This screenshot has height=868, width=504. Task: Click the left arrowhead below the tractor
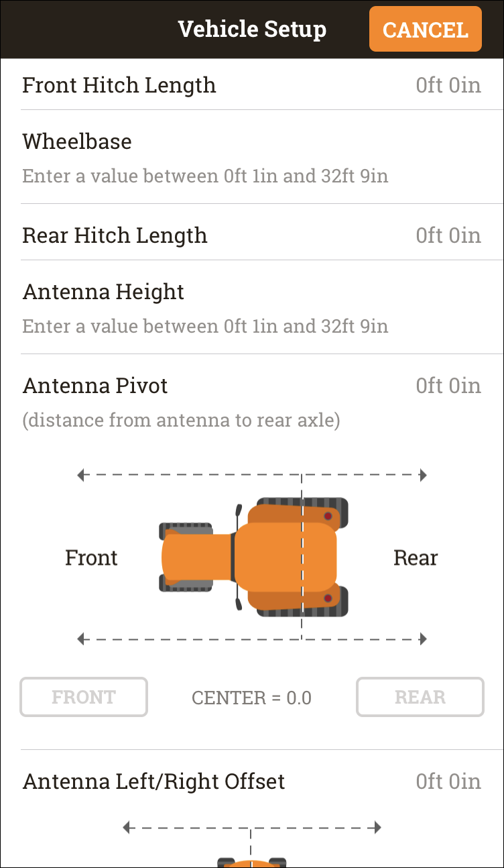pos(81,639)
